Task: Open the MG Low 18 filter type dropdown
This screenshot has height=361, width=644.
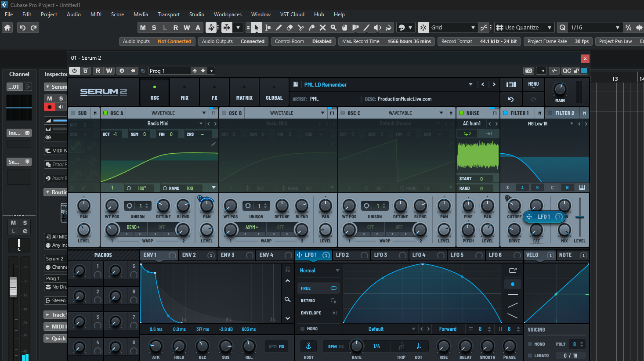Action: point(572,124)
